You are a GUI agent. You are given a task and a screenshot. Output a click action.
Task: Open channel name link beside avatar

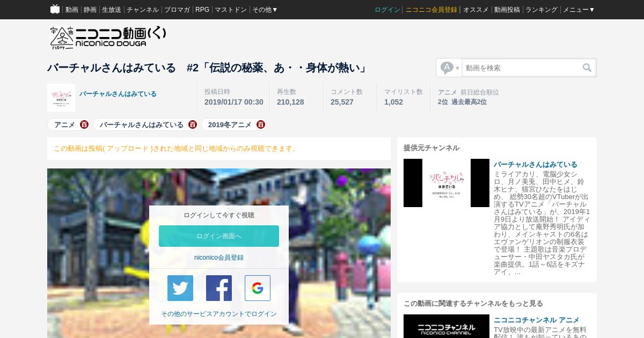click(118, 94)
